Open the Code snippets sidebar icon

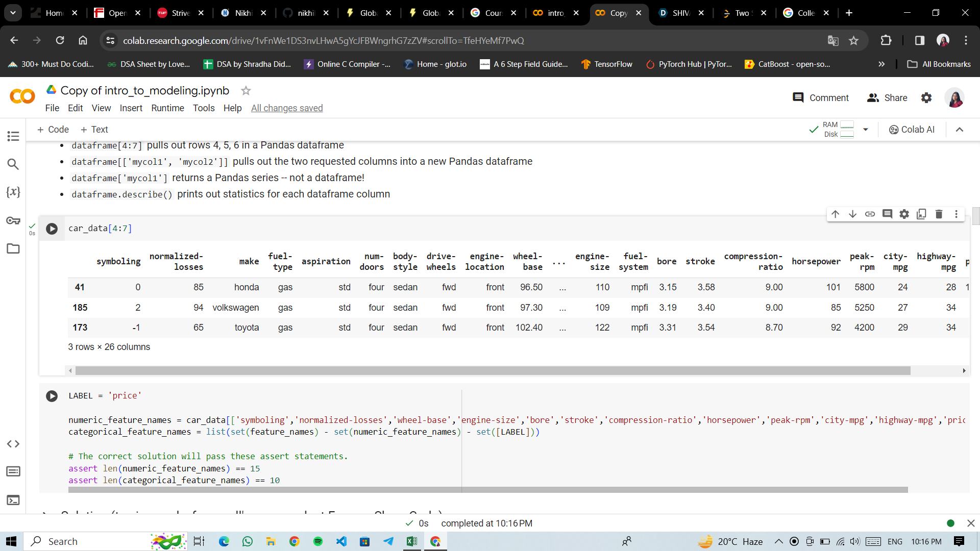point(13,444)
